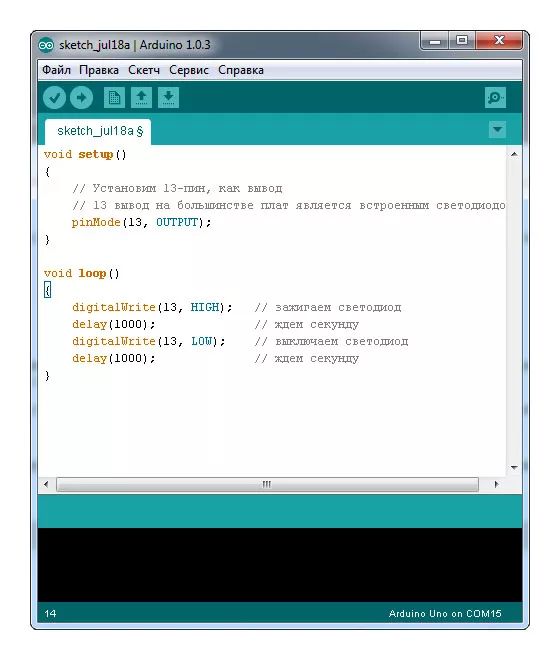Screen dimensions: 560x660
Task: Click the vertical scrollbar up arrow
Action: click(x=514, y=154)
